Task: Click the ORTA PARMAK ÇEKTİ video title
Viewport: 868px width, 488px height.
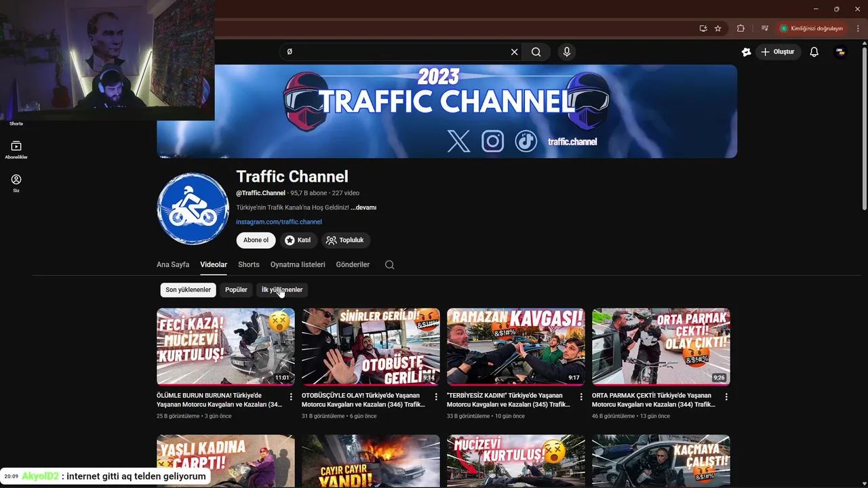Action: (654, 400)
